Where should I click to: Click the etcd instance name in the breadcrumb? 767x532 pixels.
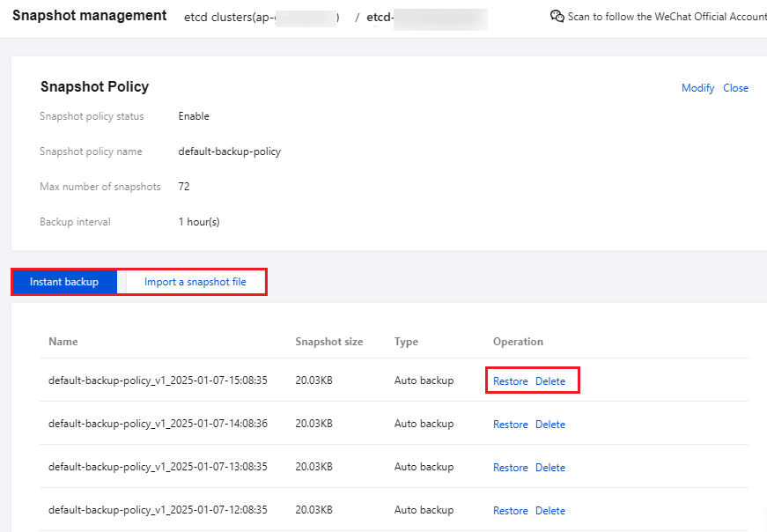[x=427, y=17]
